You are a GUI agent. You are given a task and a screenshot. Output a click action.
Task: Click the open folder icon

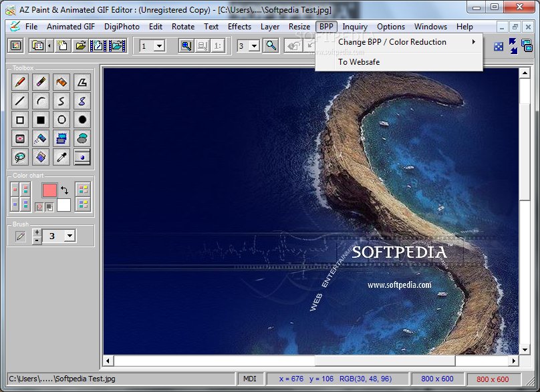click(x=80, y=45)
